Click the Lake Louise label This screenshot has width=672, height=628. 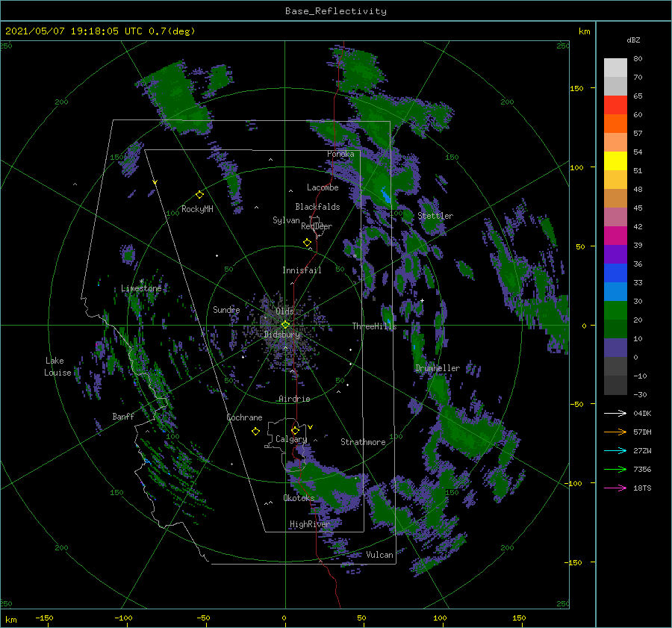coord(57,367)
